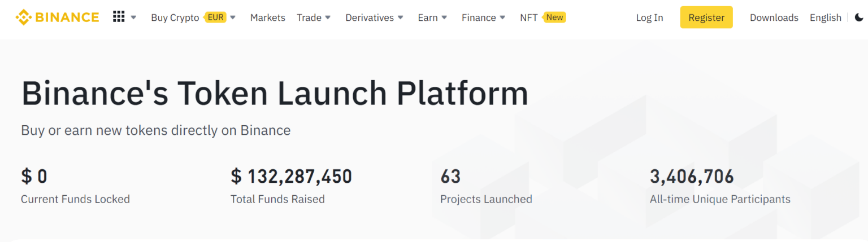Click the Log In link
Viewport: 868px width, 242px height.
click(649, 17)
